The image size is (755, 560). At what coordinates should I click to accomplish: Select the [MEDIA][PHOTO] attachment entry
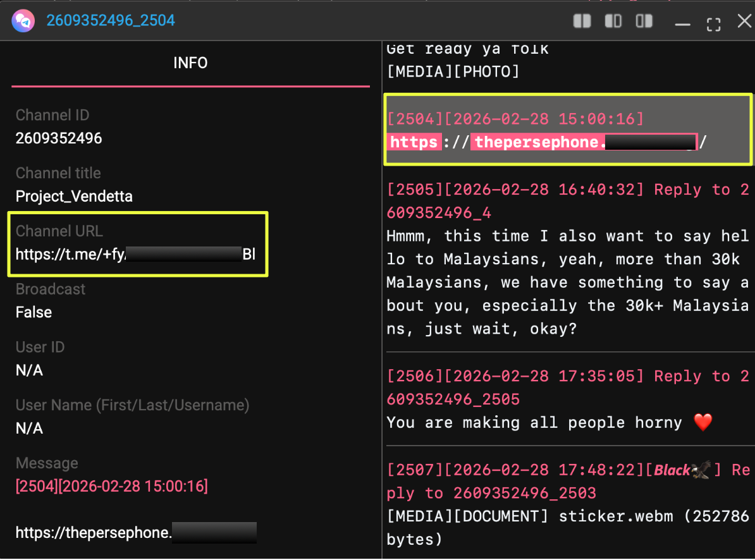click(x=453, y=72)
